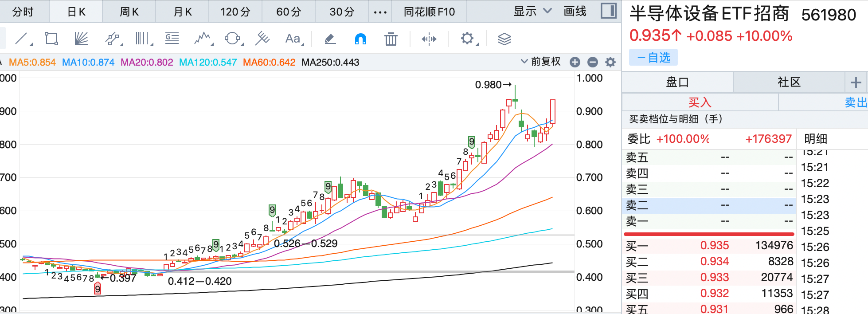
Task: Open the 盘口 order book tab
Action: [x=677, y=82]
